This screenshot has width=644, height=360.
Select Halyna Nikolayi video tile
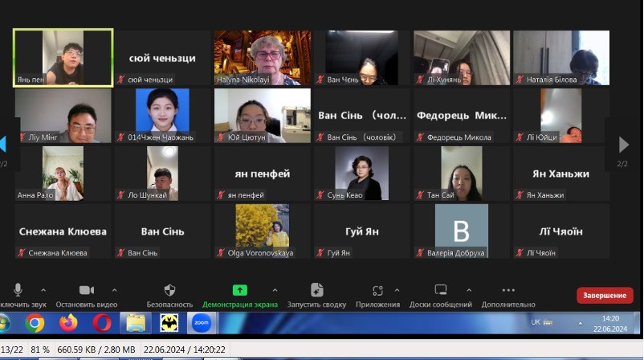click(263, 58)
